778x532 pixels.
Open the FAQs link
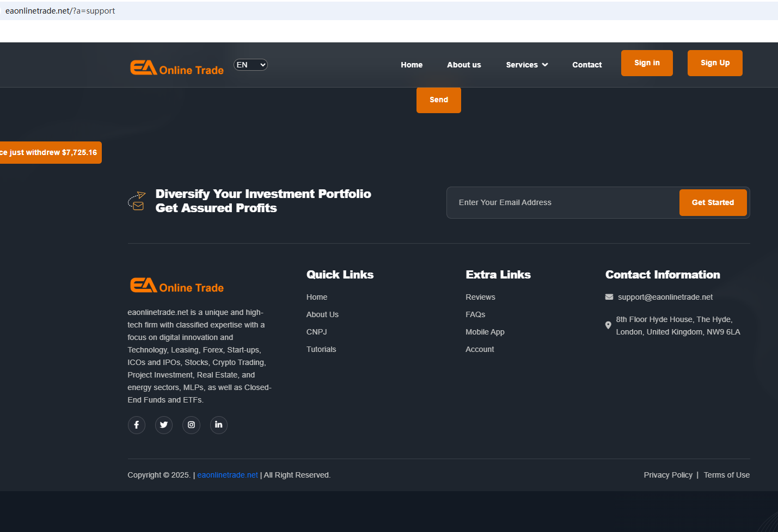click(x=475, y=314)
